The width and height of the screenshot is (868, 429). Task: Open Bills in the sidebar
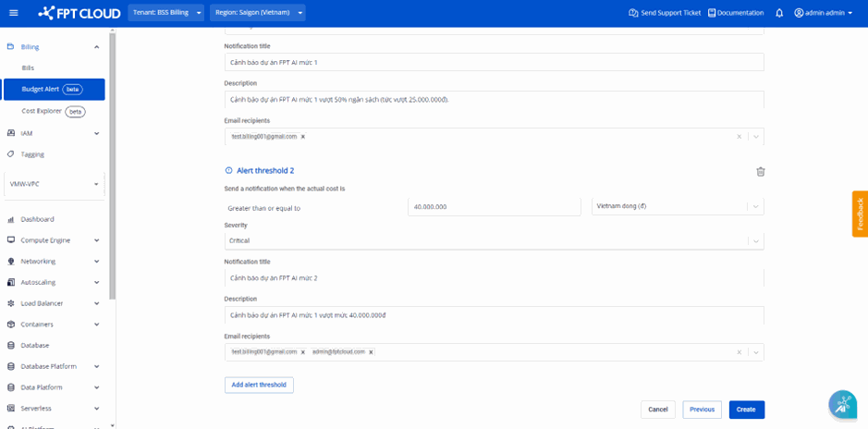click(x=29, y=68)
